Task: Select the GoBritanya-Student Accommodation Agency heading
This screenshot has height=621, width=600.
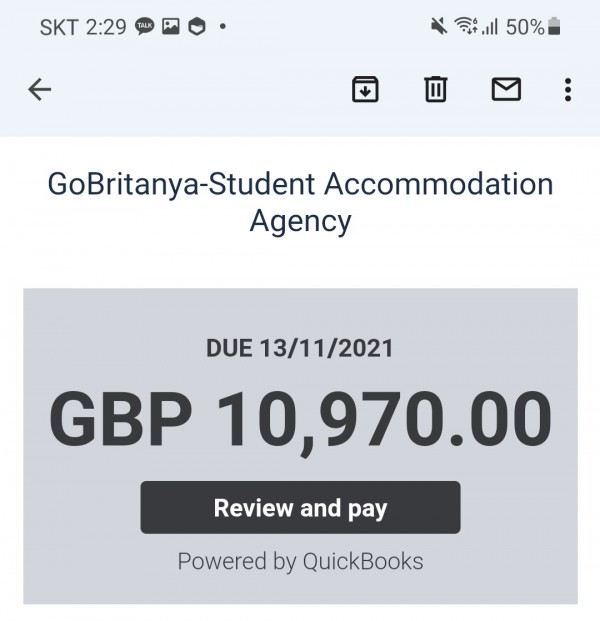Action: pos(300,201)
